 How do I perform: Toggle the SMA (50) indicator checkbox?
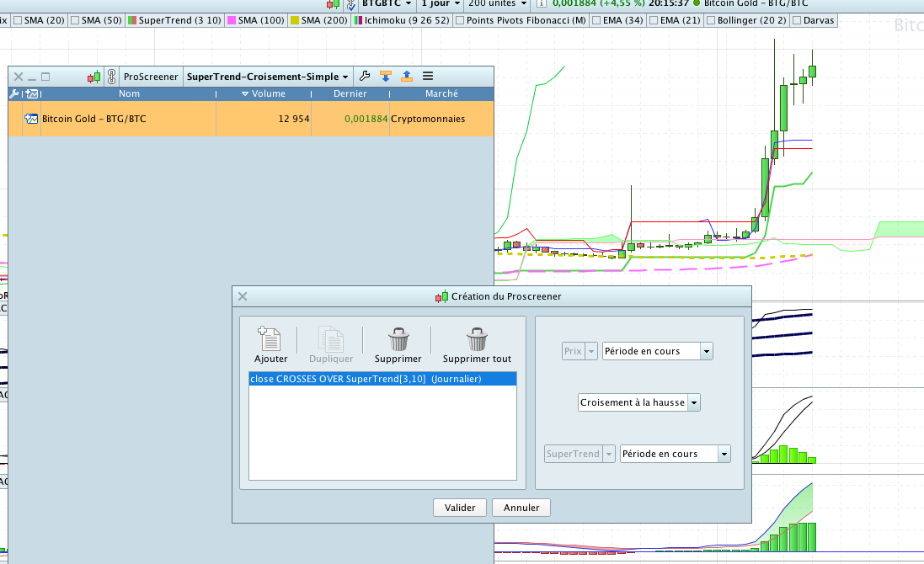[x=76, y=19]
